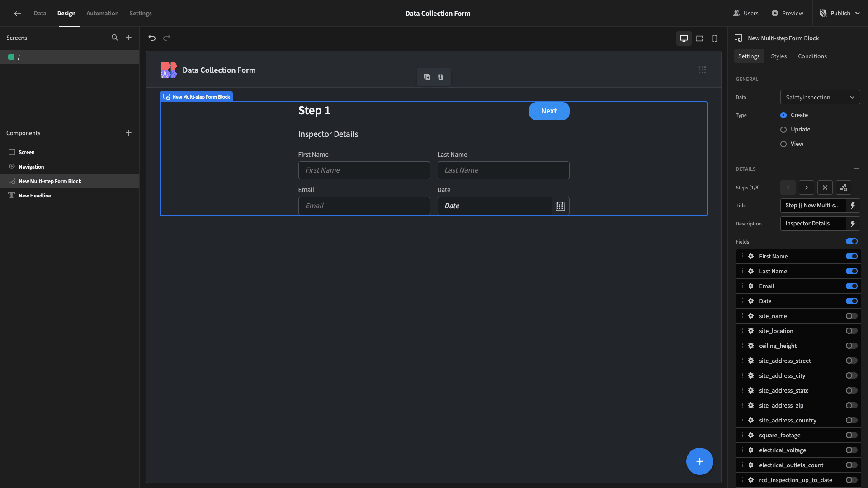Click lightning binding icon beside Description

tap(853, 224)
